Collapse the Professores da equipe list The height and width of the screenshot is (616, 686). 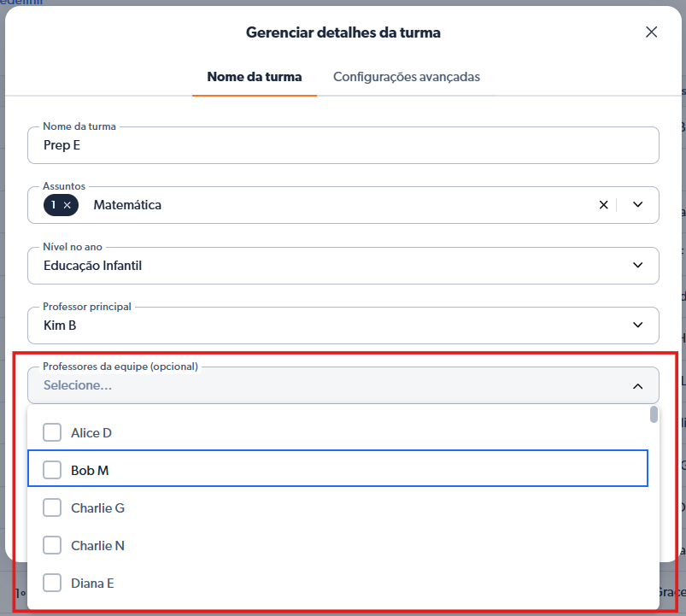tap(637, 386)
